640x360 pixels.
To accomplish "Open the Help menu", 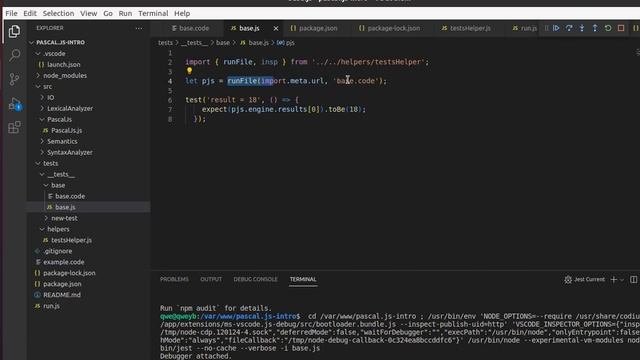I will click(x=182, y=13).
